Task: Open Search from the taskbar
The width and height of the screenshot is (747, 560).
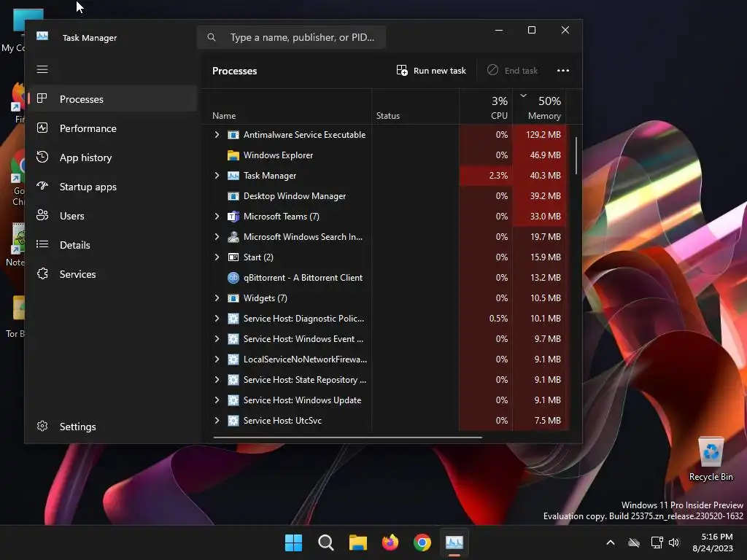Action: point(326,542)
